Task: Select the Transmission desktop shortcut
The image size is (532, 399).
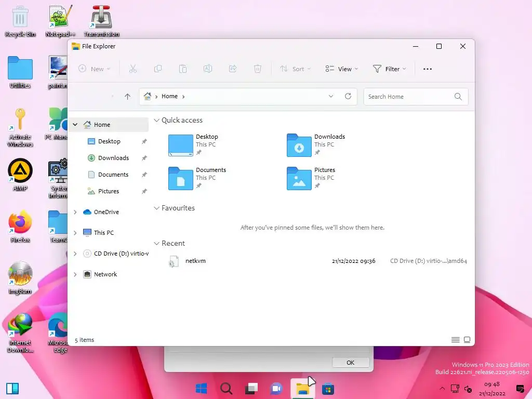Action: pos(101,21)
